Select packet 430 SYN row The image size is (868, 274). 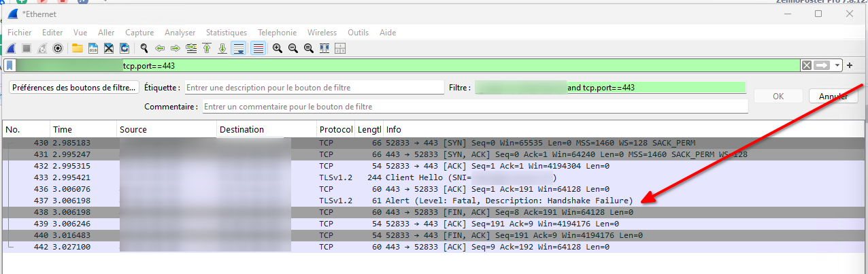tap(432, 143)
